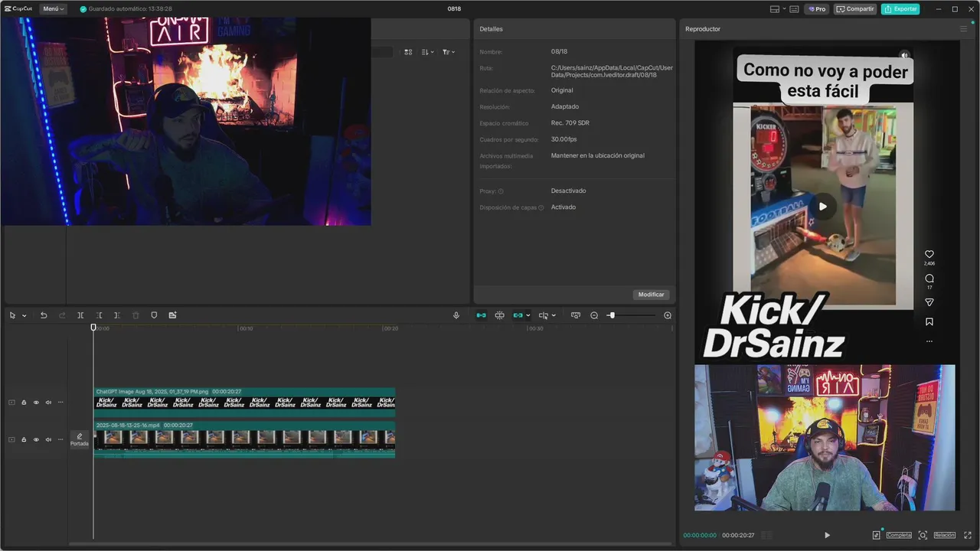This screenshot has width=980, height=551.
Task: Open the sort dropdown in media panel
Action: coord(427,52)
